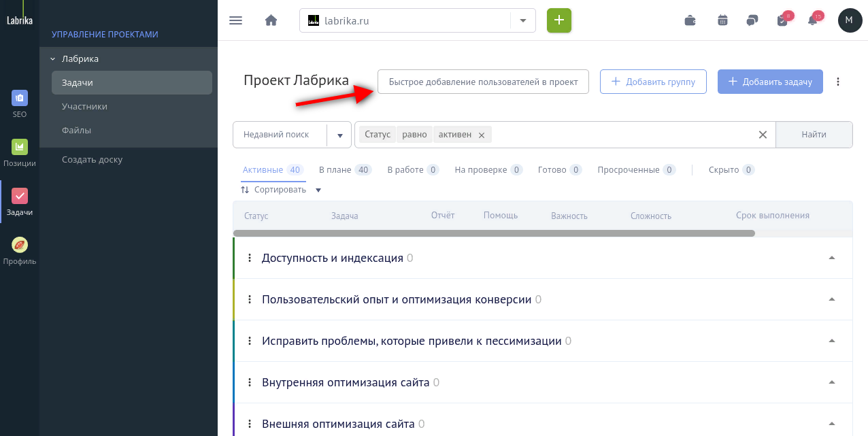This screenshot has width=868, height=436.
Task: Open the Сортировать dropdown arrow
Action: 318,190
